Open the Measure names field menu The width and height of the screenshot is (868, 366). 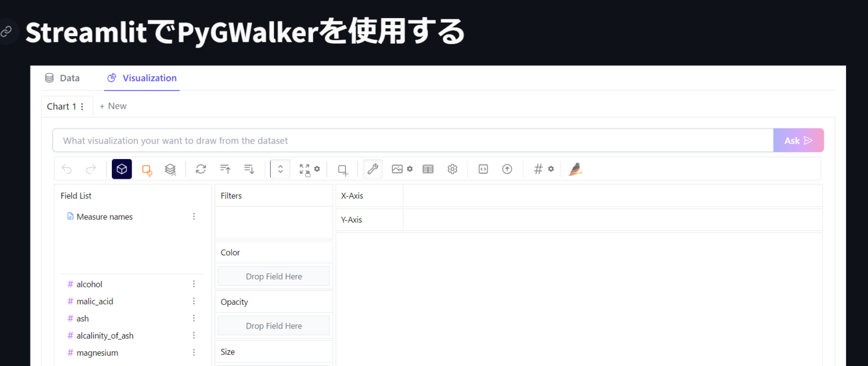click(194, 216)
